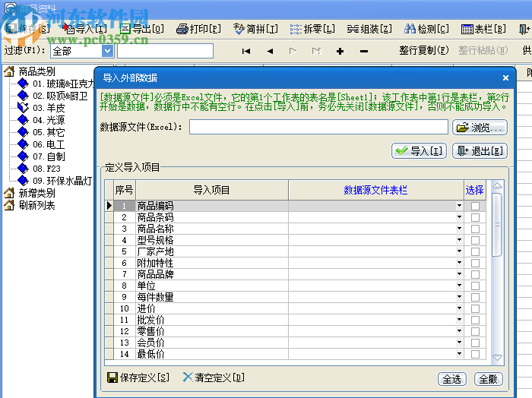Image resolution: width=532 pixels, height=398 pixels.
Task: Close the 导入外部数据 dialog
Action: point(505,78)
